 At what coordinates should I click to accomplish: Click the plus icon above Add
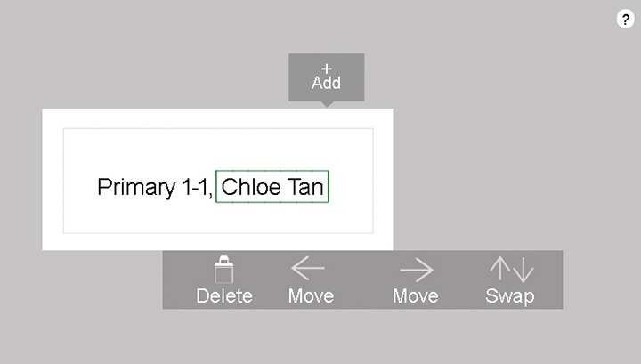pos(326,69)
